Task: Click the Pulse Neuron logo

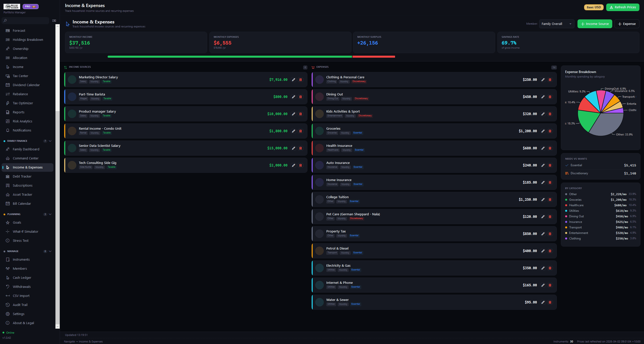Action: point(12,6)
